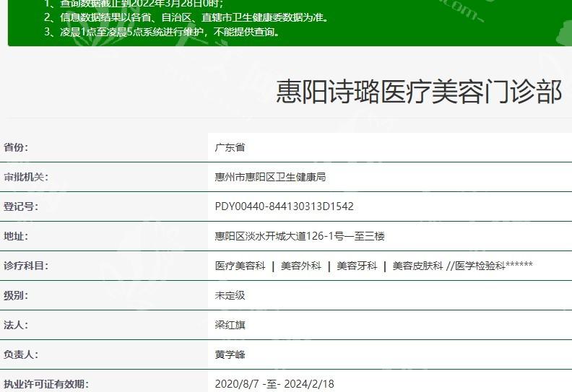Image resolution: width=572 pixels, height=392 pixels.
Task: Select the 登记号 label
Action: (21, 206)
